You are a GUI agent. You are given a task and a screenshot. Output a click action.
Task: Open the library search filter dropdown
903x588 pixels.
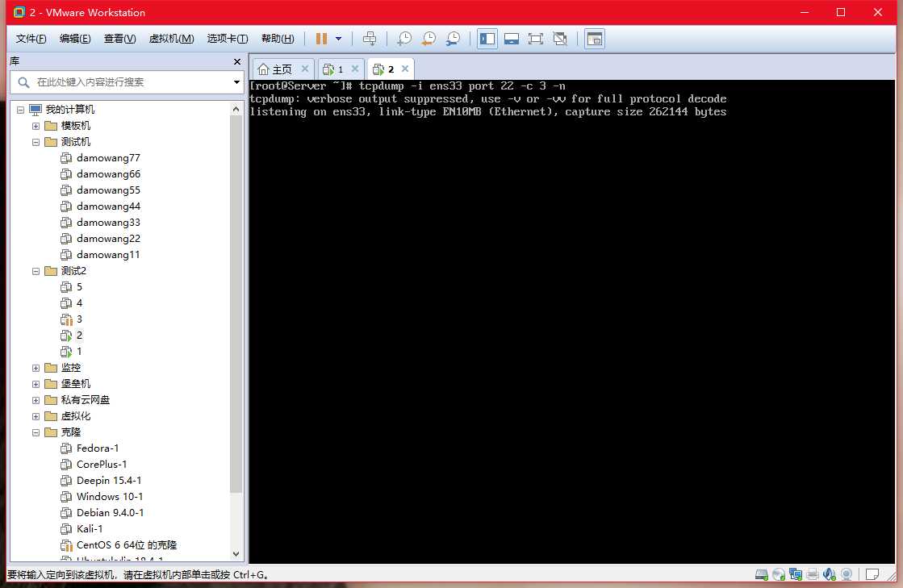tap(236, 82)
